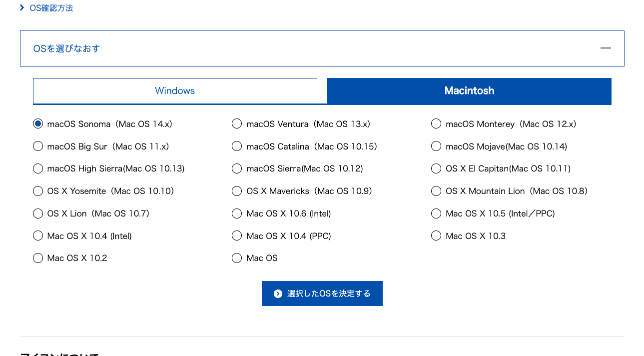Choose OS X Lion (Mac OS 10.7)
This screenshot has height=356, width=644.
tap(38, 213)
